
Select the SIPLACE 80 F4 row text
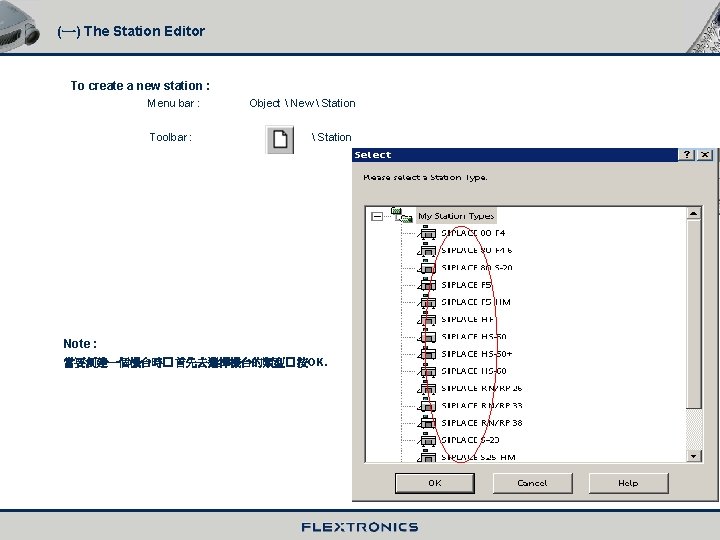pos(473,233)
